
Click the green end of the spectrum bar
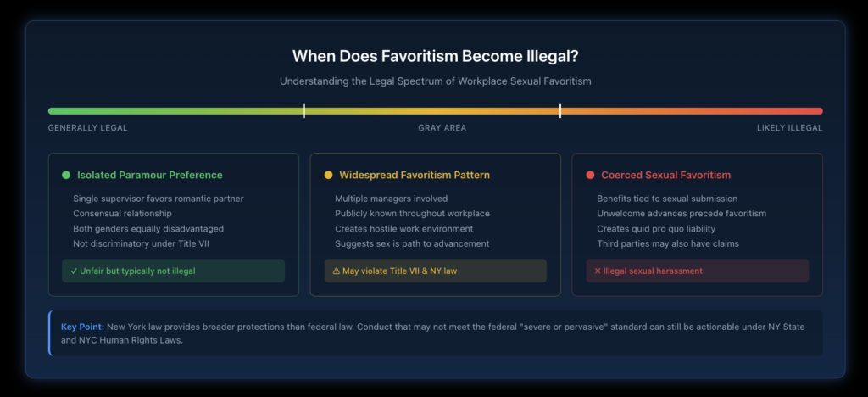click(x=53, y=110)
